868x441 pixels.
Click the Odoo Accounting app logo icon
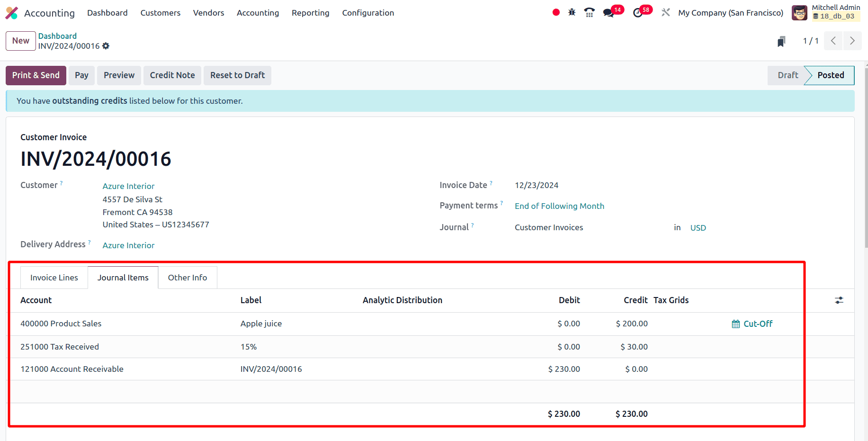(x=12, y=13)
